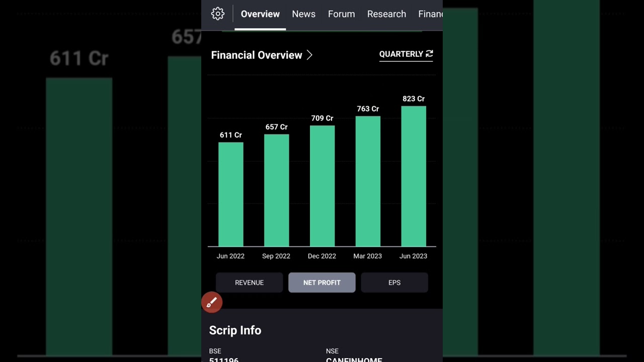
Task: Open the News tab
Action: (304, 14)
